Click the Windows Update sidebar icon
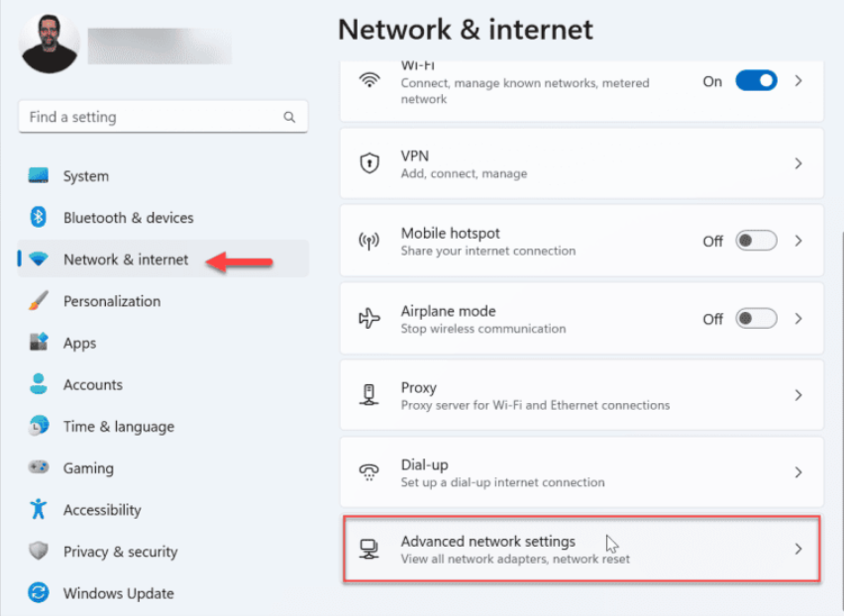Image resolution: width=844 pixels, height=616 pixels. 39,593
